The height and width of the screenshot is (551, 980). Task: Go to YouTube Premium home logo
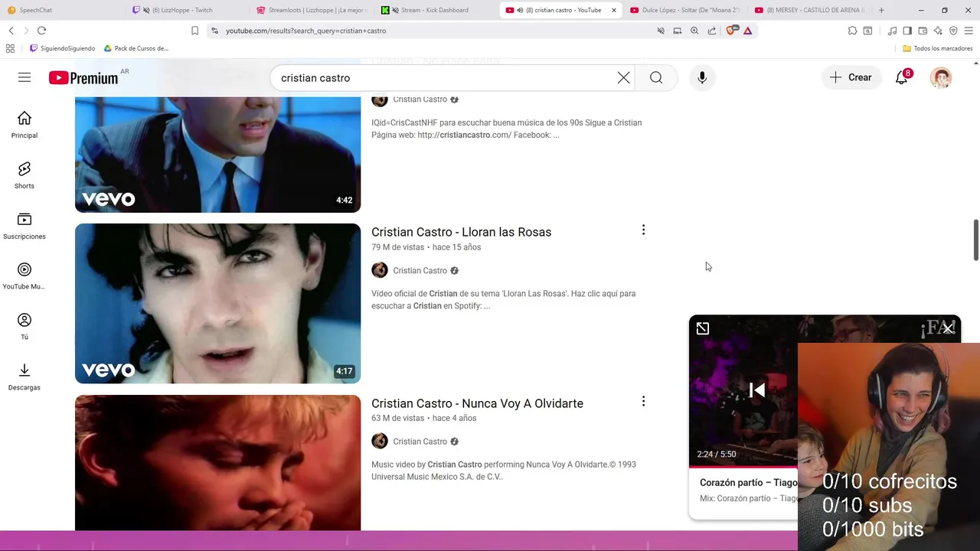coord(83,77)
